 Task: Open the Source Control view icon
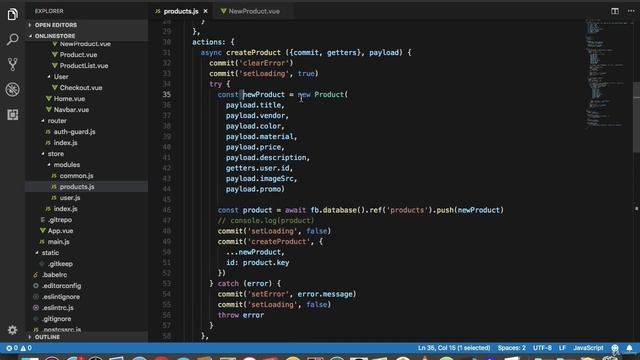pyautogui.click(x=12, y=64)
